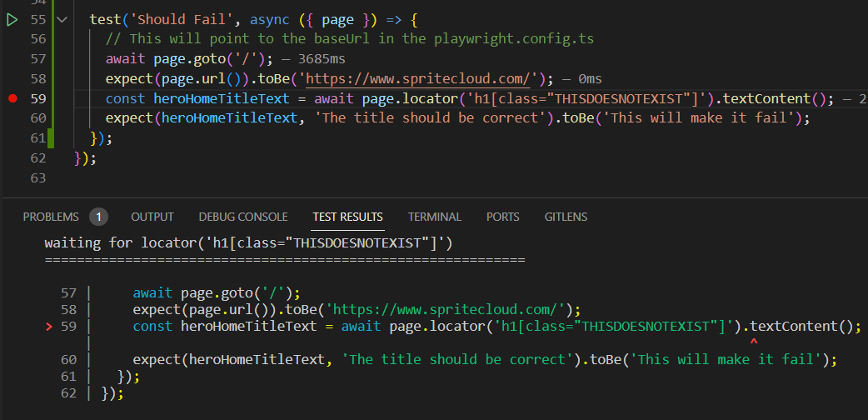Switch to the TERMINAL tab
The height and width of the screenshot is (420, 868).
435,217
